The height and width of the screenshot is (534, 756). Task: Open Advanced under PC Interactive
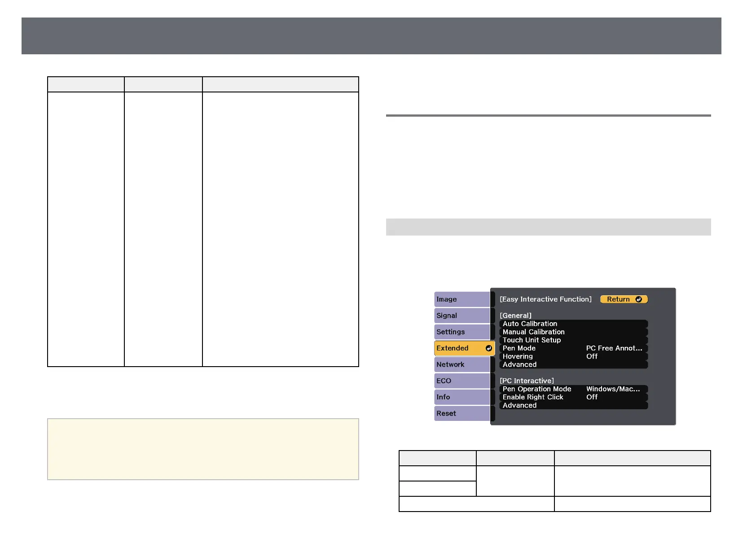click(573, 405)
